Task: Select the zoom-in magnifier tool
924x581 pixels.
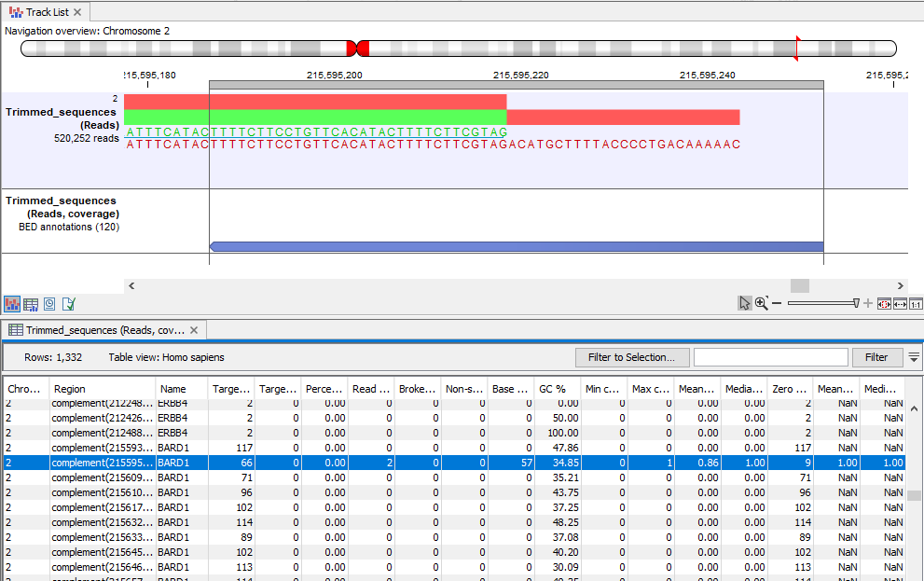Action: pos(760,305)
